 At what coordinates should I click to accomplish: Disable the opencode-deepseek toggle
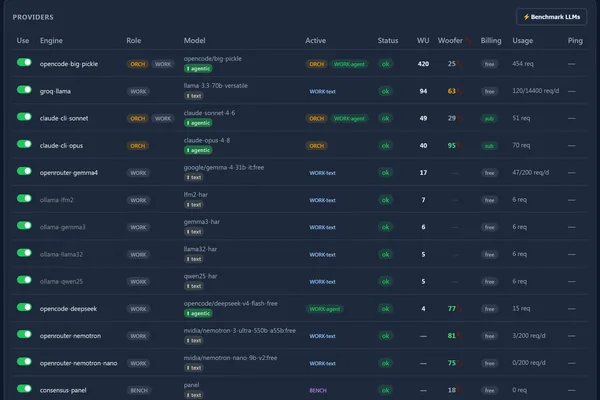click(x=24, y=307)
